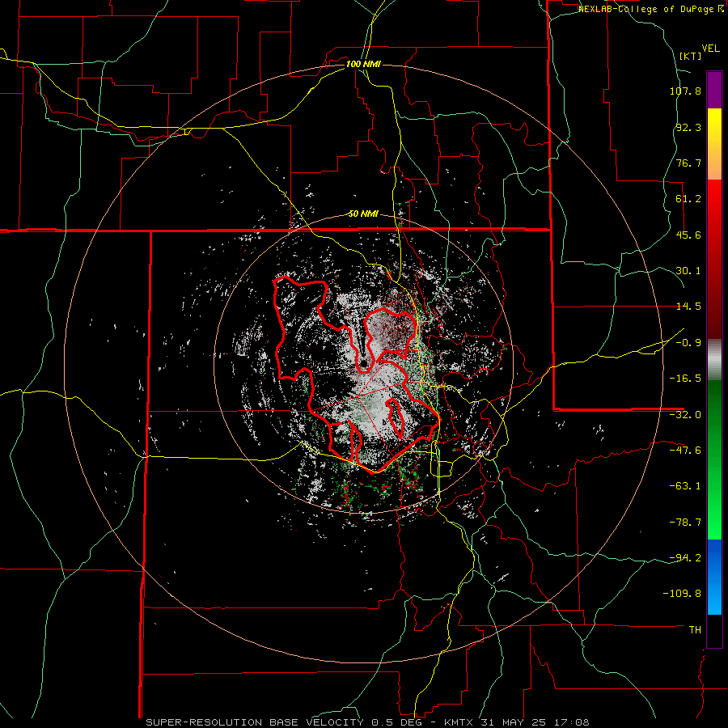Click the KMTX radar site black dot
728x728 pixels.
pos(363,362)
